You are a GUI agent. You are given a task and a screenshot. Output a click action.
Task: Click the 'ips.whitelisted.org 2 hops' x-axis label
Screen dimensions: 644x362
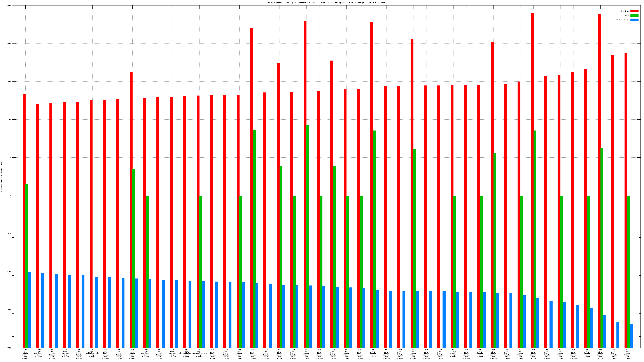186,353
